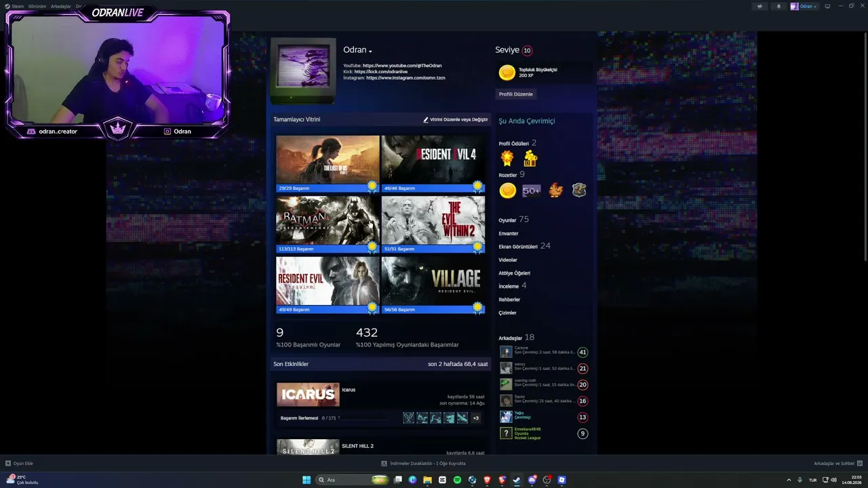868x488 pixels.
Task: Open the Görünüm menu
Action: [37, 6]
